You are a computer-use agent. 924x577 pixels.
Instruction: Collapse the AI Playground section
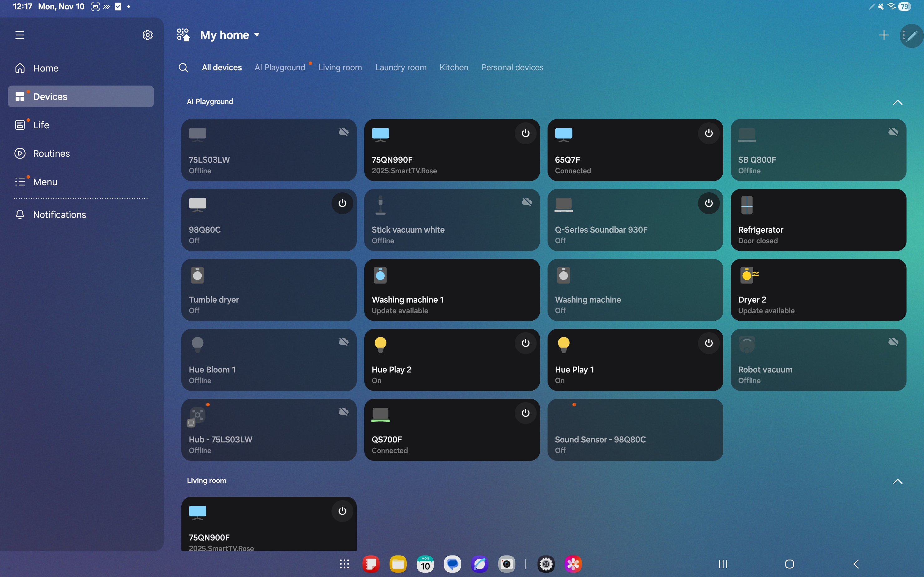pyautogui.click(x=897, y=102)
